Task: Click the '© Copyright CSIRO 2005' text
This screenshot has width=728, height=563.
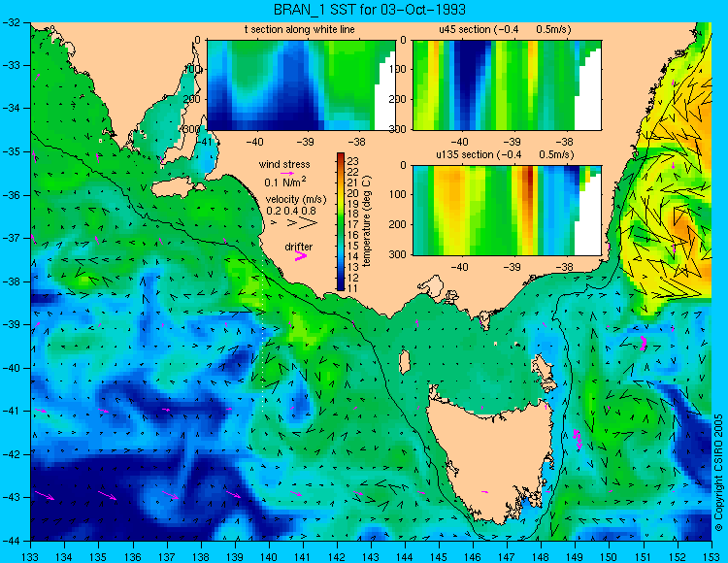Action: pyautogui.click(x=718, y=473)
